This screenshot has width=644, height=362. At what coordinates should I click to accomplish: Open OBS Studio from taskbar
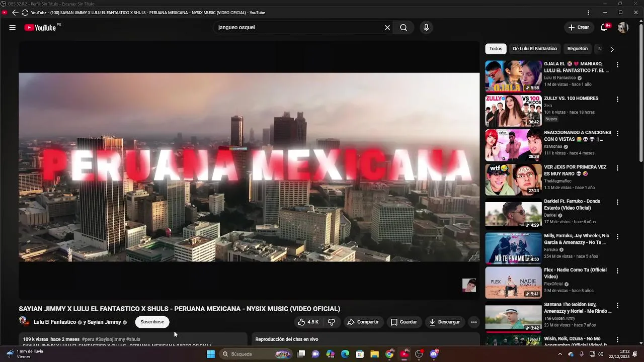[419, 354]
